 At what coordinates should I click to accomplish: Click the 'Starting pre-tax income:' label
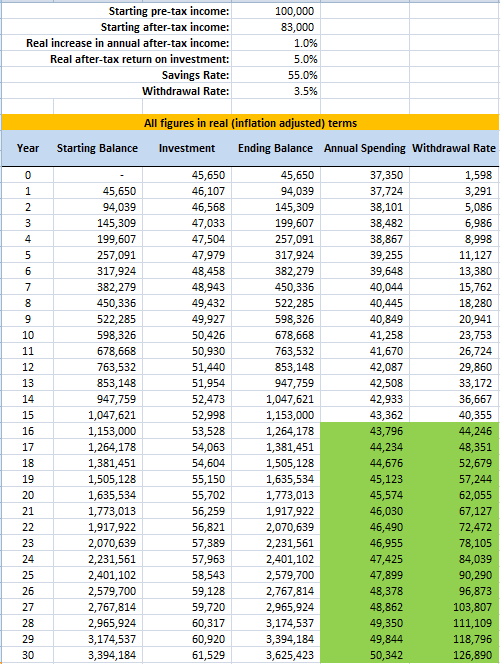tap(169, 11)
